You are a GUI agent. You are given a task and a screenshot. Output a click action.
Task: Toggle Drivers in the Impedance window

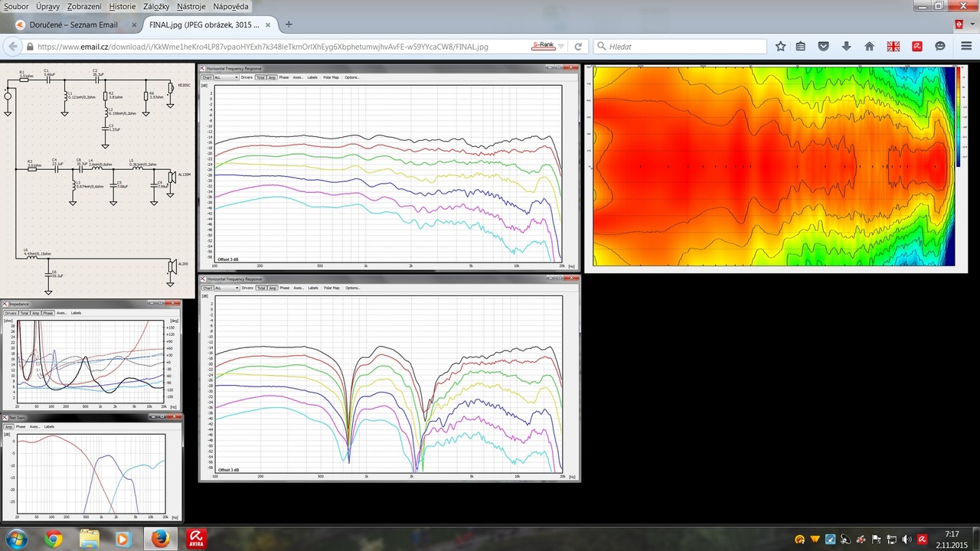[11, 313]
